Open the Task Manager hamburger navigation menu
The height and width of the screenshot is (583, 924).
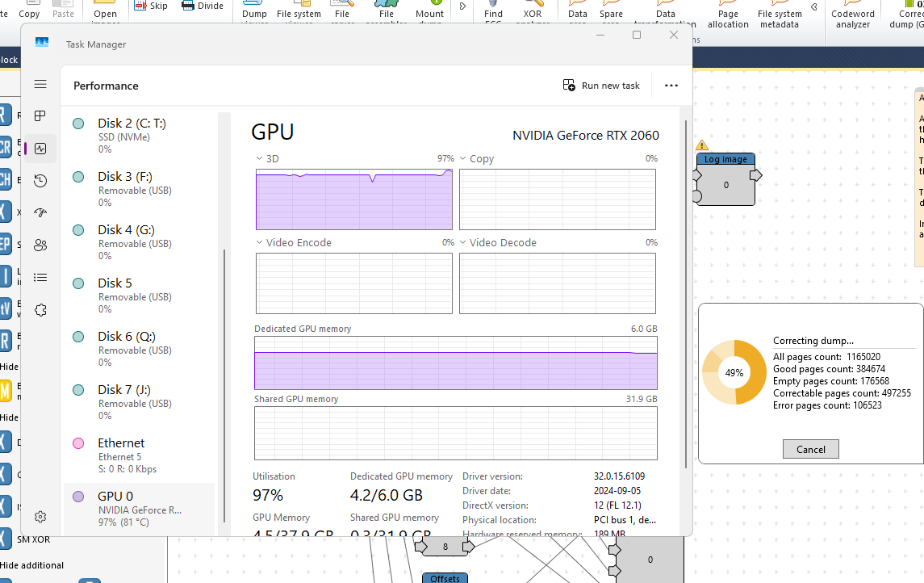[40, 84]
